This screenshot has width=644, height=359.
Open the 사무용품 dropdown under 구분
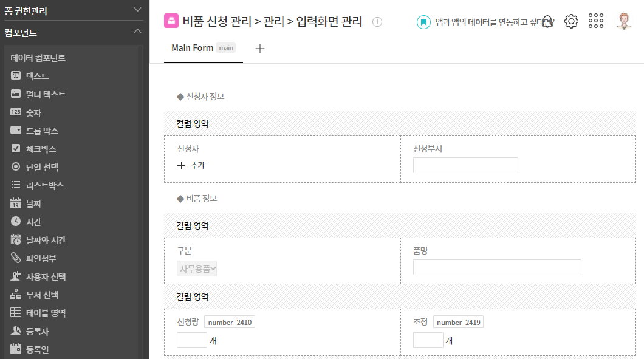[197, 268]
